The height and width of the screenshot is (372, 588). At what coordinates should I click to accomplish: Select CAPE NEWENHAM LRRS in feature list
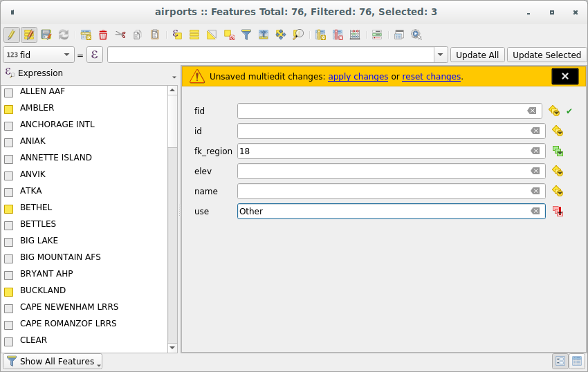(68, 307)
